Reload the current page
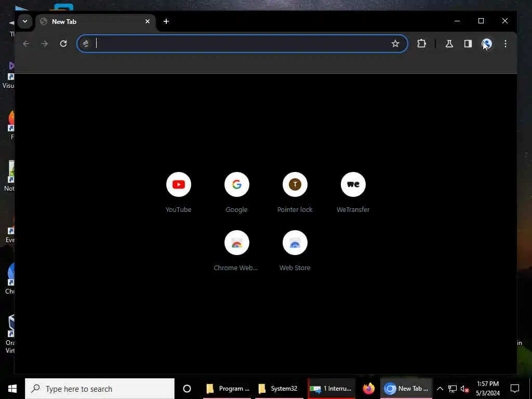 [63, 44]
